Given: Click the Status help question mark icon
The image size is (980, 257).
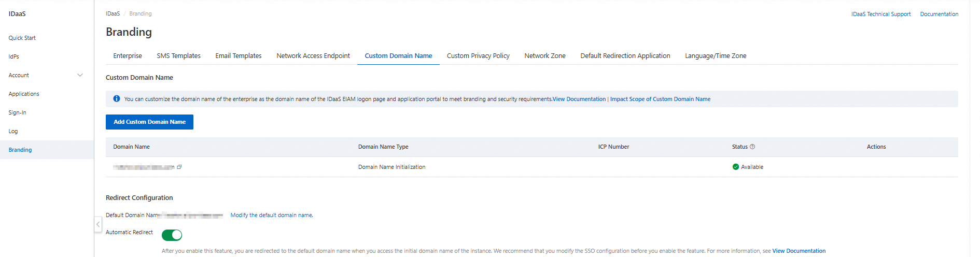Looking at the screenshot, I should 752,147.
